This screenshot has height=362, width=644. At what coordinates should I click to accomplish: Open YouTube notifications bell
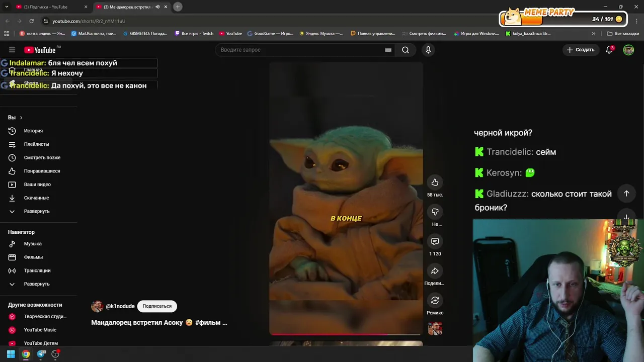[609, 50]
